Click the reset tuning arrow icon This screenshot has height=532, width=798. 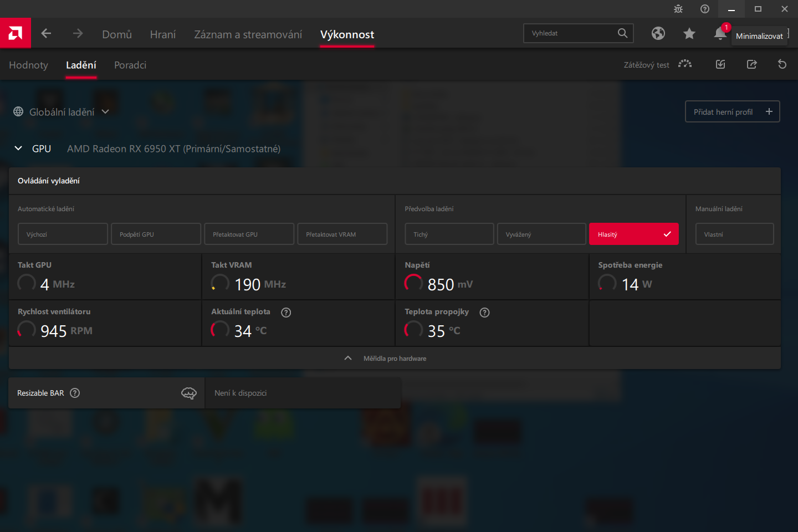click(782, 64)
